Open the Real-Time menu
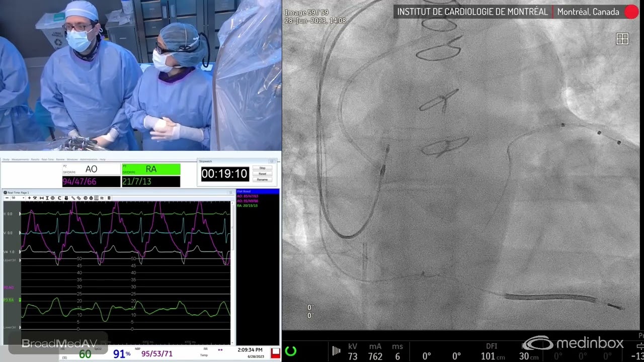 pyautogui.click(x=48, y=159)
